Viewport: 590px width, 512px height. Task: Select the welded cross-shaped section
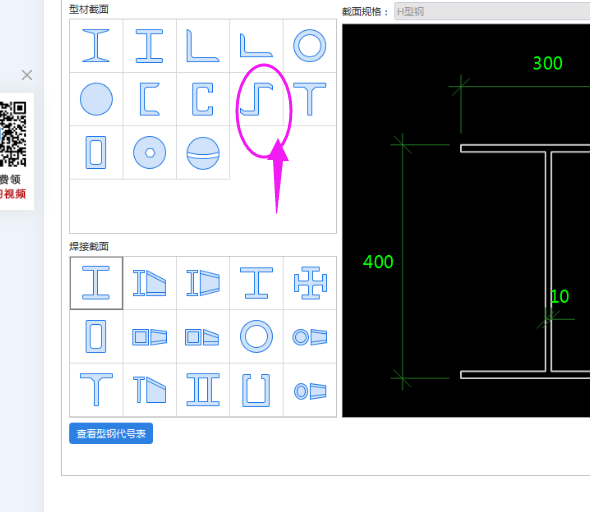pyautogui.click(x=310, y=283)
